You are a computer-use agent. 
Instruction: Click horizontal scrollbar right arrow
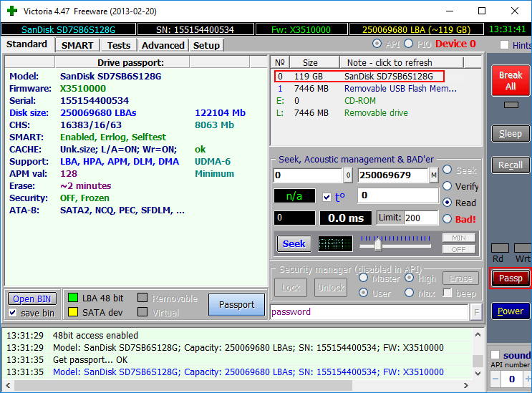click(466, 386)
